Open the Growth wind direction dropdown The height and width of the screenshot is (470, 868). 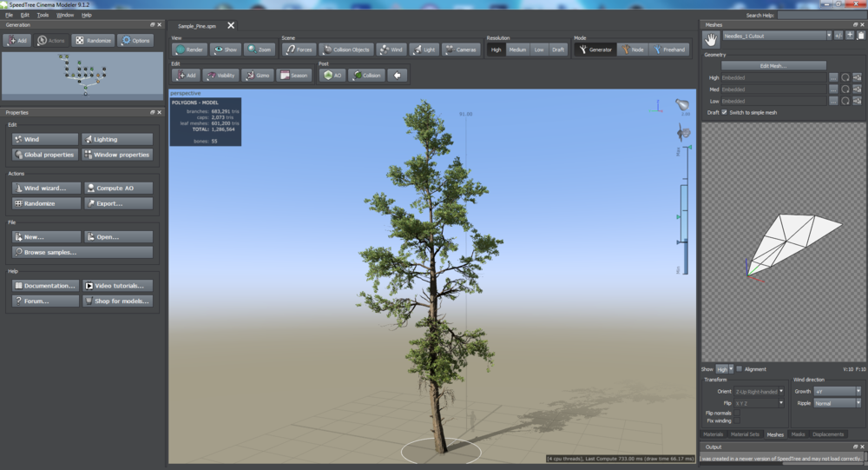click(x=838, y=392)
